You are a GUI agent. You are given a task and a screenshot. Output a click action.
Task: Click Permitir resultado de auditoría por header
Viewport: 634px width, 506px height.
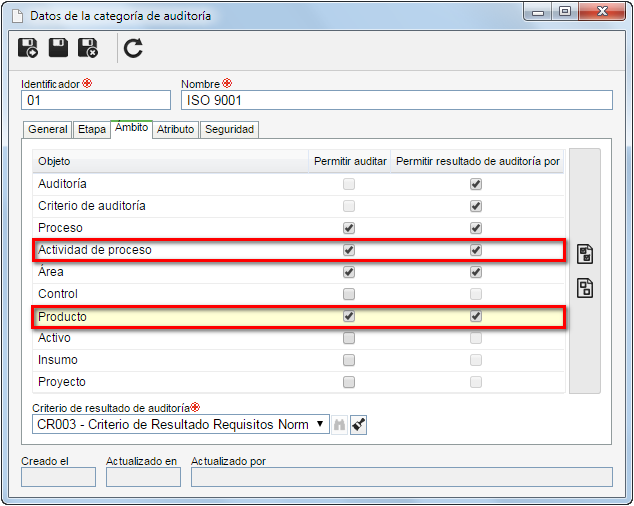(478, 161)
